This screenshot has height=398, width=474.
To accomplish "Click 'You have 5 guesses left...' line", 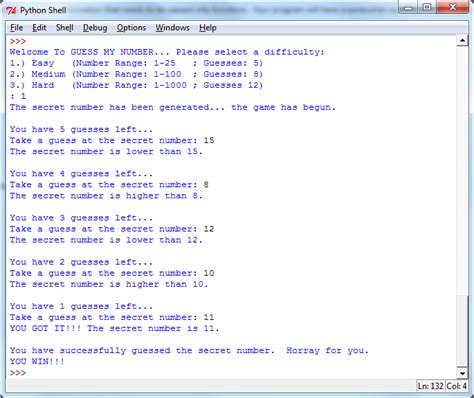I will point(81,129).
